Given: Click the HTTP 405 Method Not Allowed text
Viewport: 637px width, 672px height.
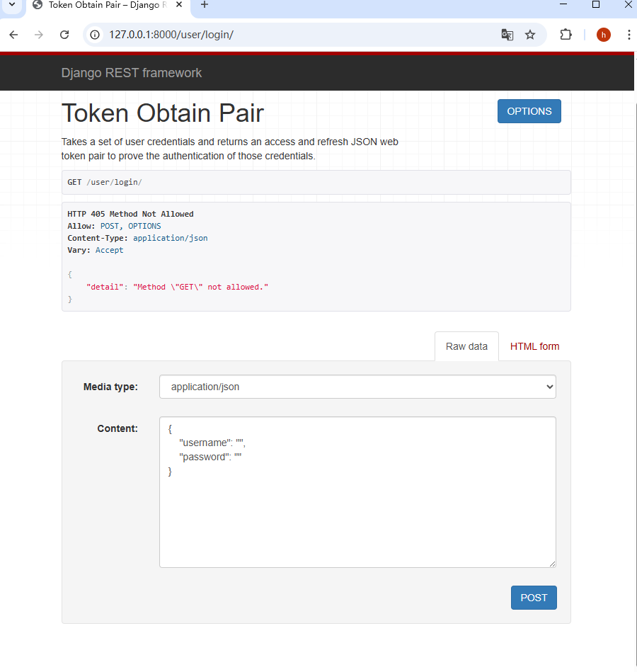Looking at the screenshot, I should (130, 214).
